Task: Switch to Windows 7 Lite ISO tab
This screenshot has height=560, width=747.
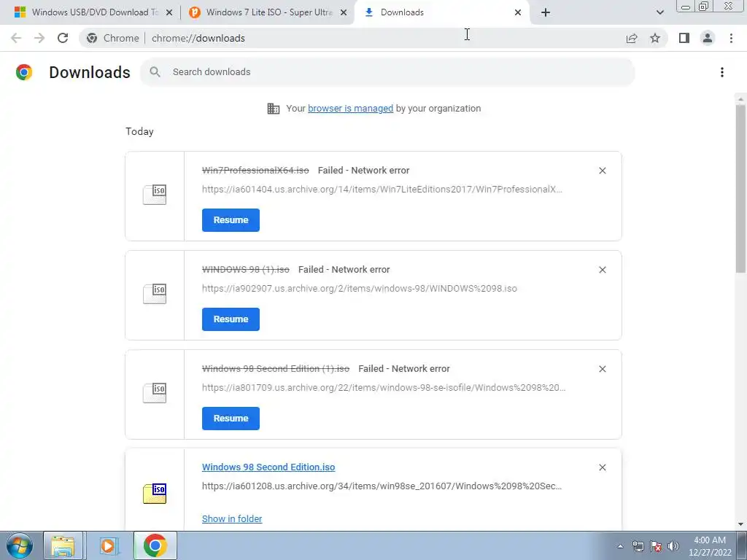Action: (x=267, y=12)
